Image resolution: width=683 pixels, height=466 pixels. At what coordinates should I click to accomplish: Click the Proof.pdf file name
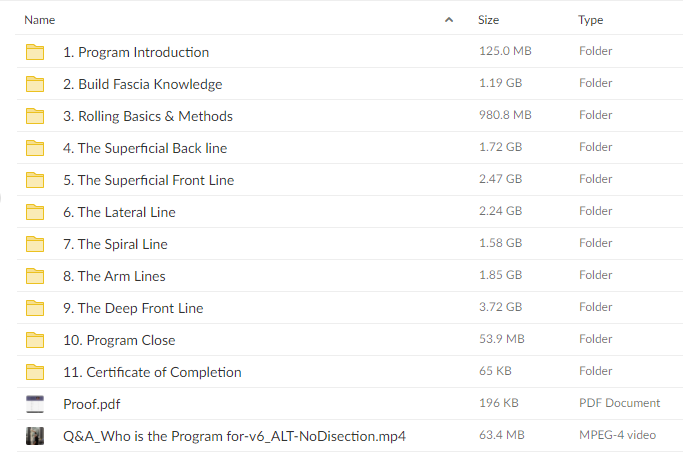(x=91, y=404)
